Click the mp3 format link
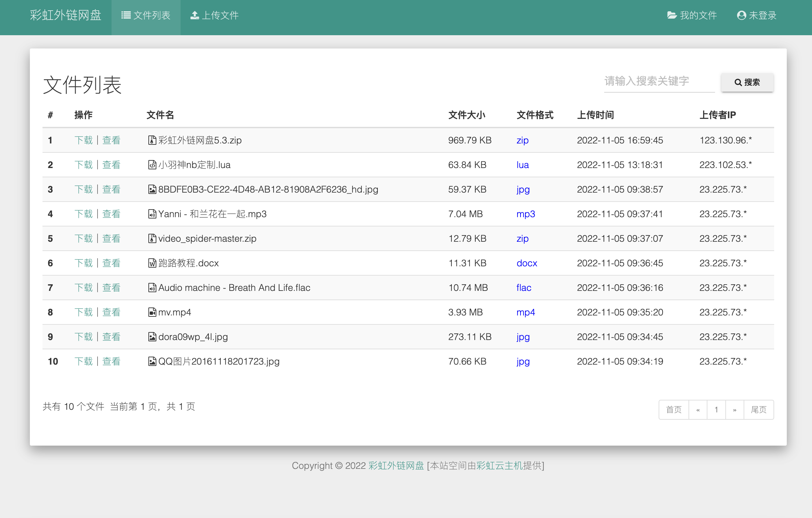Viewport: 812px width, 518px height. [x=526, y=214]
